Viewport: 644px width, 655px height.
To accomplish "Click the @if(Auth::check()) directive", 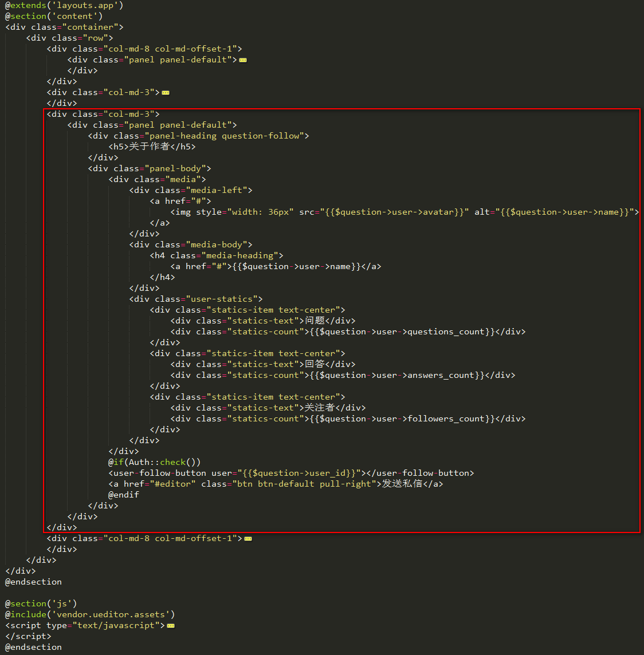I will 154,462.
